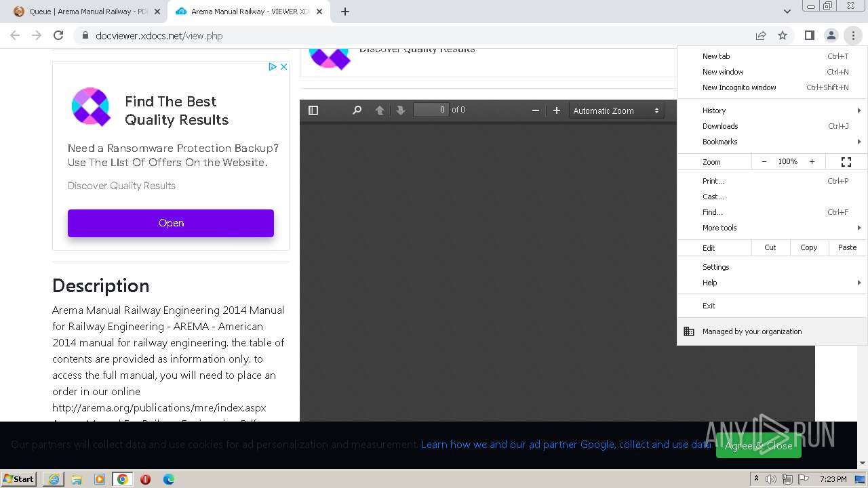Open the Chrome profile icon
The image size is (868, 488).
pos(831,35)
